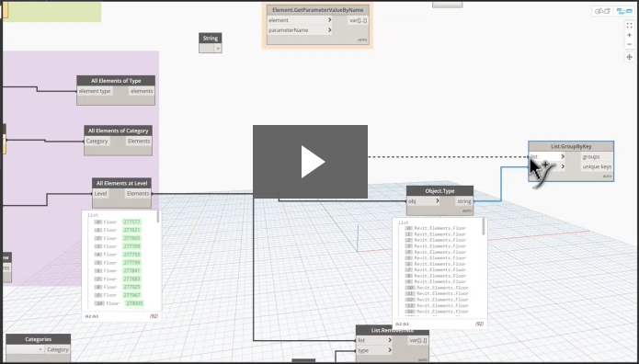The image size is (639, 364).
Task: Click the Category output of the Categories node
Action: click(x=57, y=349)
